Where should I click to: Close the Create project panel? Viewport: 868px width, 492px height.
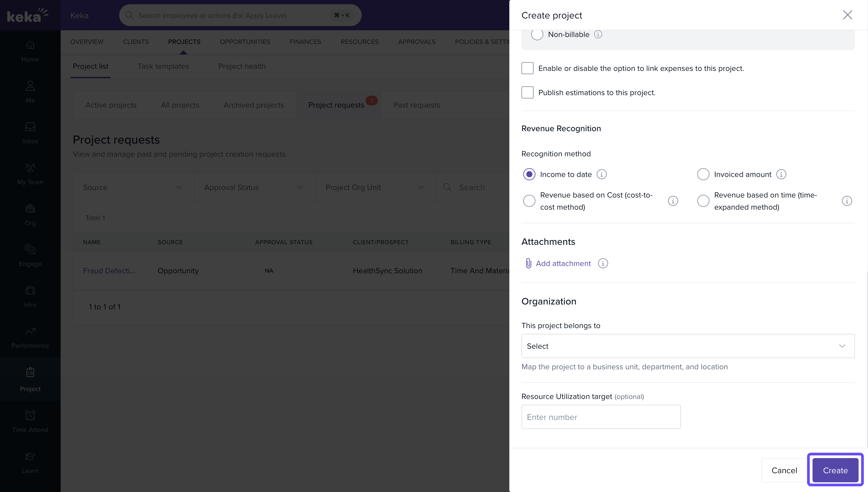click(847, 15)
